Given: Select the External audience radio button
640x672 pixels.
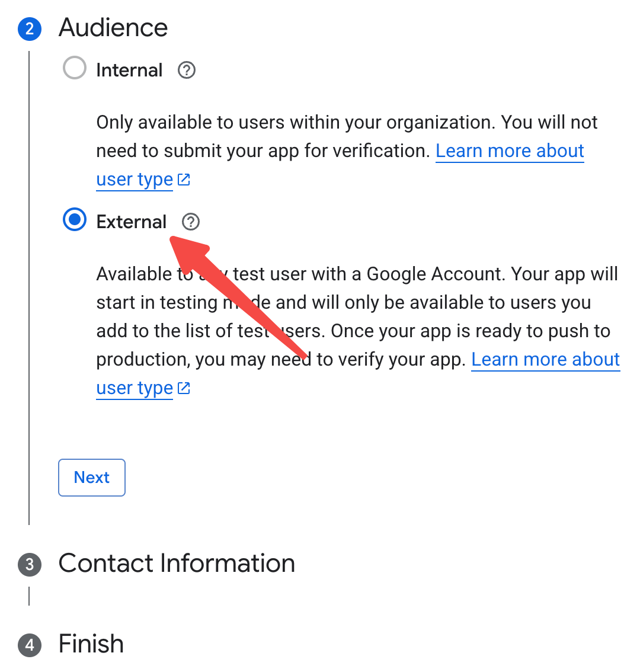Looking at the screenshot, I should pyautogui.click(x=75, y=220).
